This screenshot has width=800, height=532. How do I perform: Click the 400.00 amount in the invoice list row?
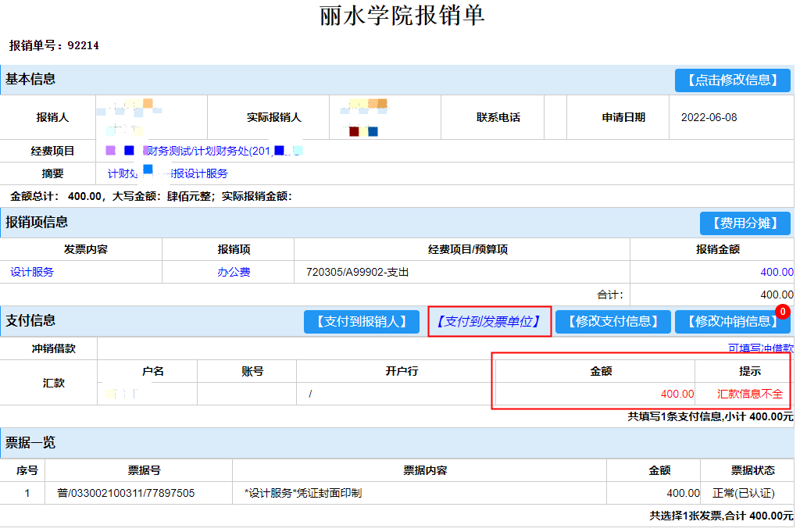coord(683,493)
